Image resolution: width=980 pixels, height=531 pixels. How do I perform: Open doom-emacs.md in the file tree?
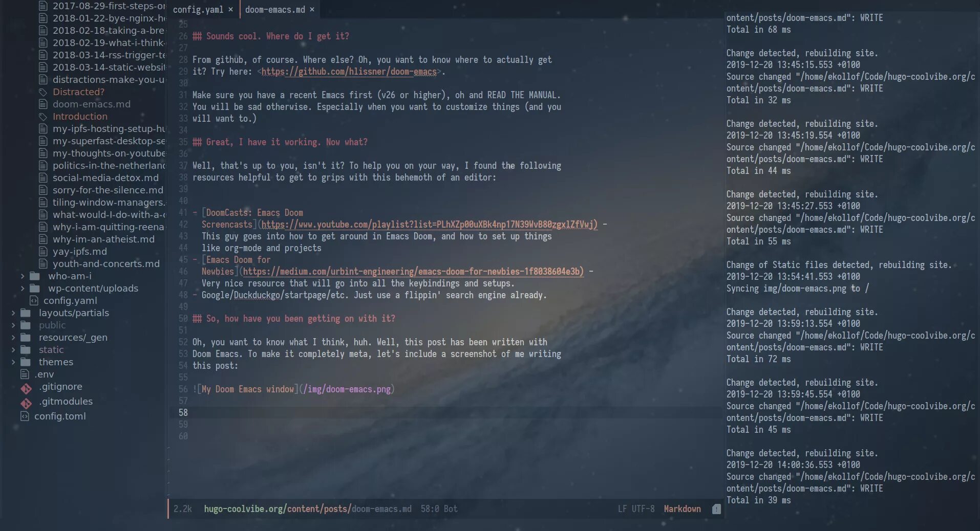(x=92, y=104)
